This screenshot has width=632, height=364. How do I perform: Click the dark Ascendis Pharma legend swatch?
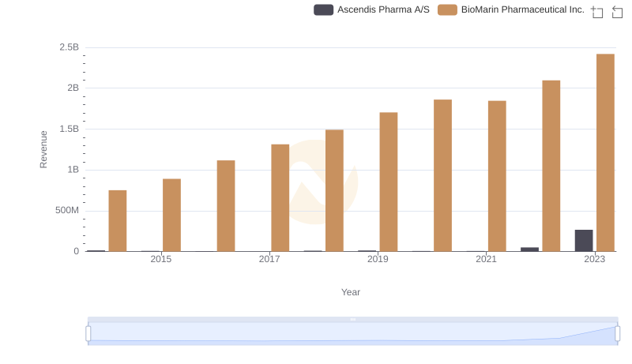pos(324,9)
